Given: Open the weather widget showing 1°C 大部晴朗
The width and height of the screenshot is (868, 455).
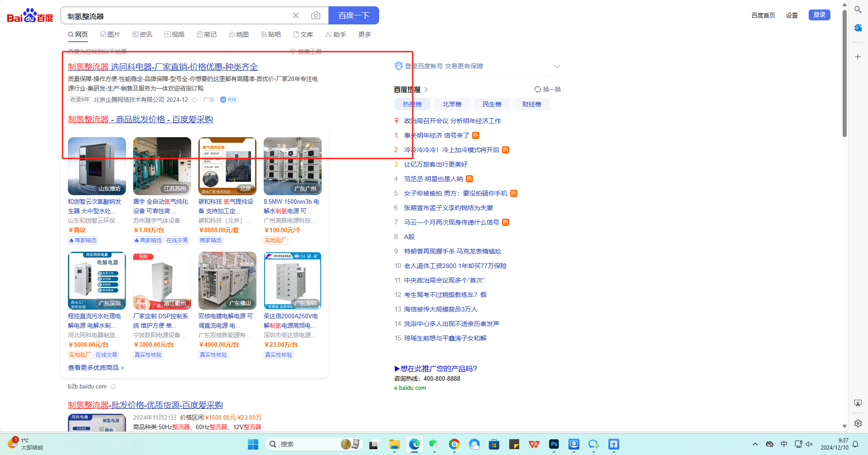Looking at the screenshot, I should [25, 444].
